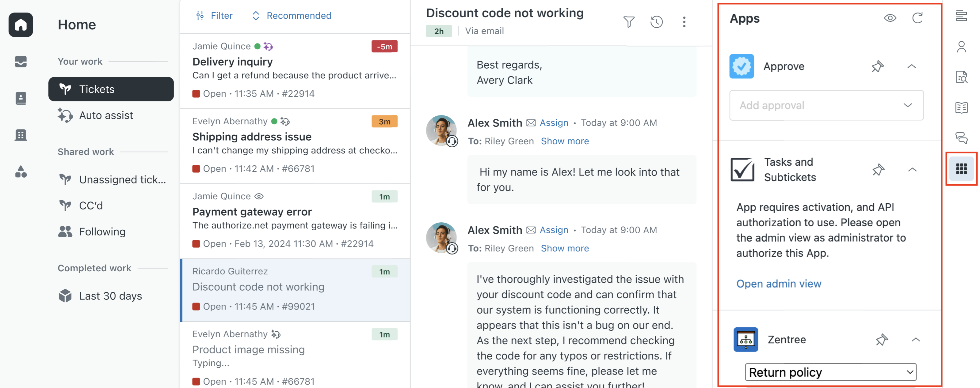Open the knowledge book icon in the right rail
The image size is (980, 388).
click(x=961, y=107)
